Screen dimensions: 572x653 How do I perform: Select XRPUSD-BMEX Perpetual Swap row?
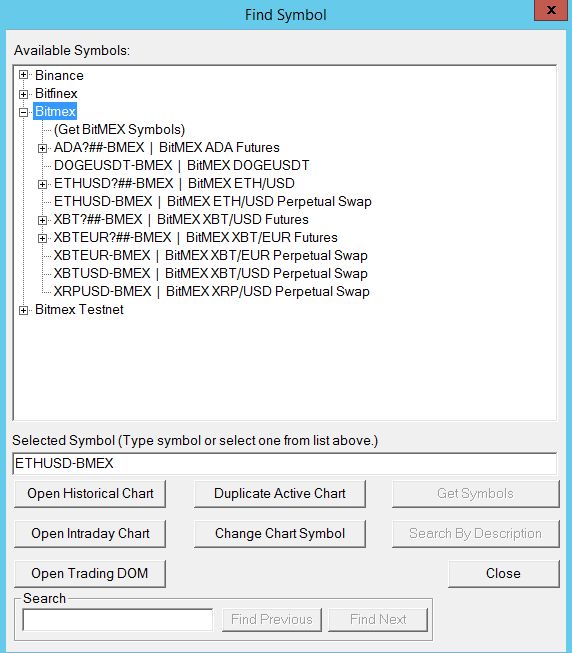[211, 292]
